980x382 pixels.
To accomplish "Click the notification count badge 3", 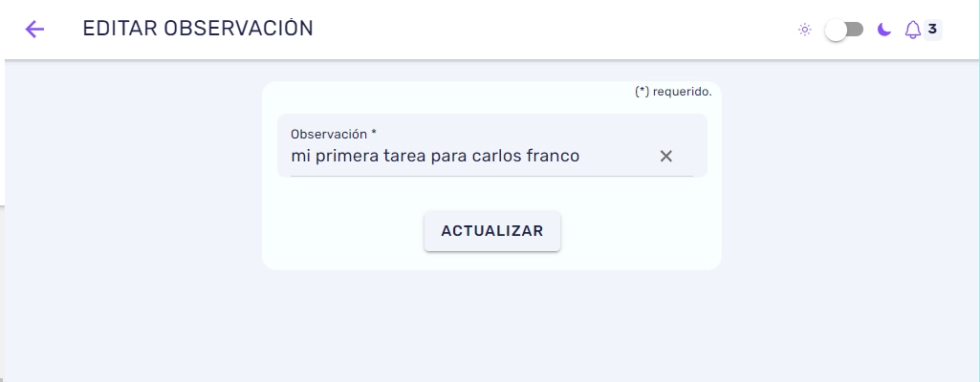I will pyautogui.click(x=932, y=29).
